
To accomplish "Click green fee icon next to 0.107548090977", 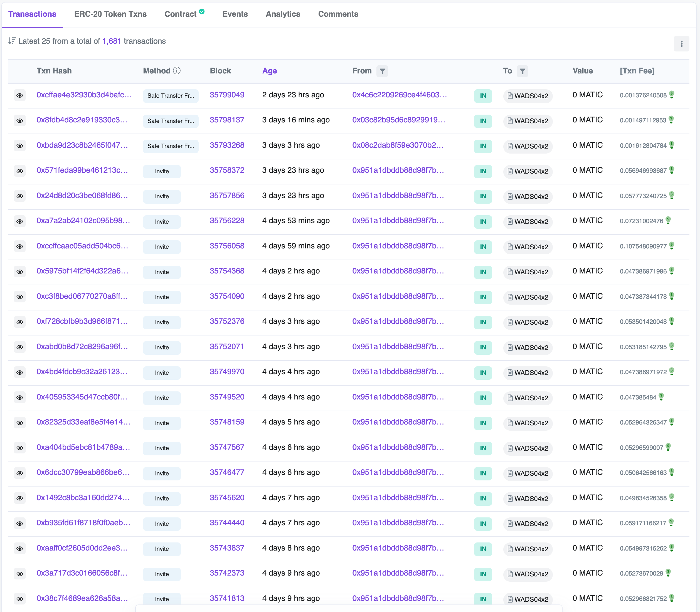I will 672,246.
